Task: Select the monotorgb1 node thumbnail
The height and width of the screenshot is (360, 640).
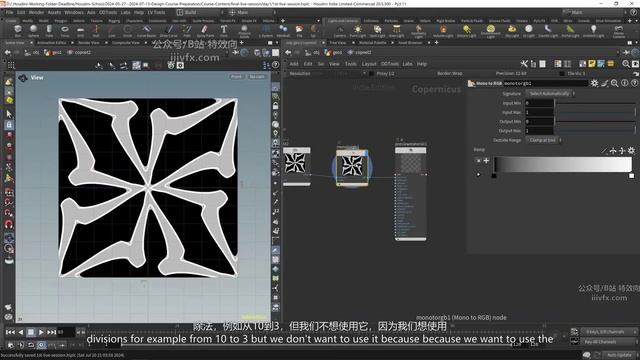Action: (x=352, y=166)
